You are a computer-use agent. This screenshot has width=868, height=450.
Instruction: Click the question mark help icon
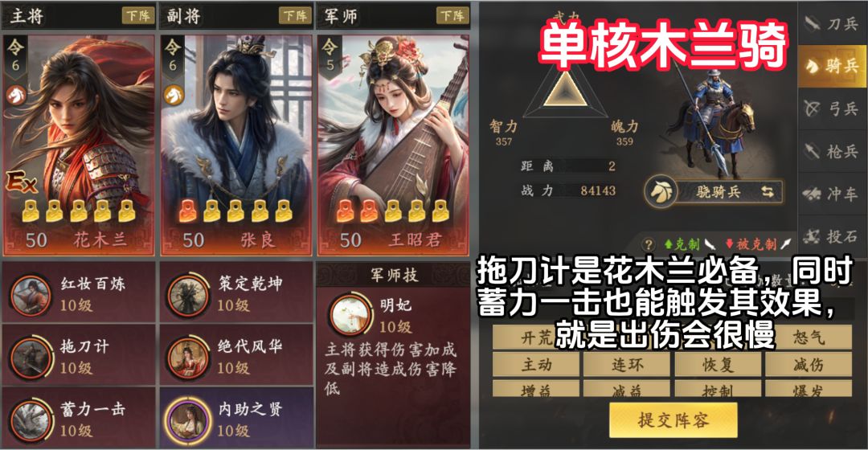(x=649, y=244)
